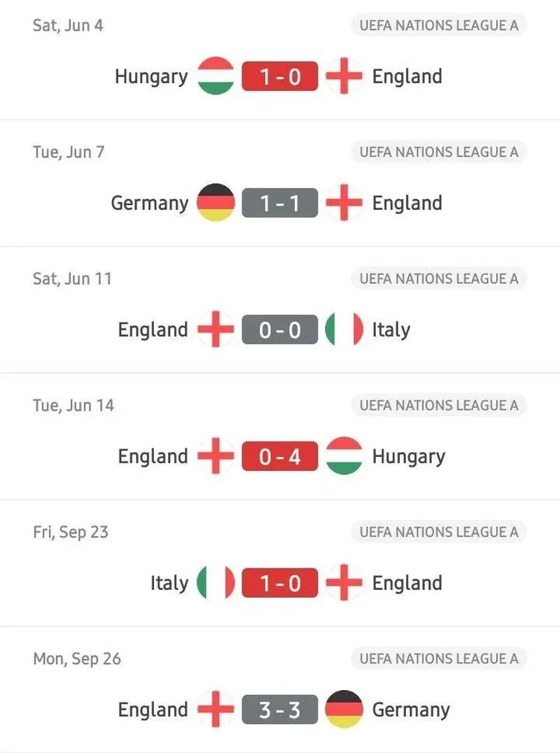Click Hungary flag in Jun 14 match
The image size is (560, 753).
pos(344,456)
